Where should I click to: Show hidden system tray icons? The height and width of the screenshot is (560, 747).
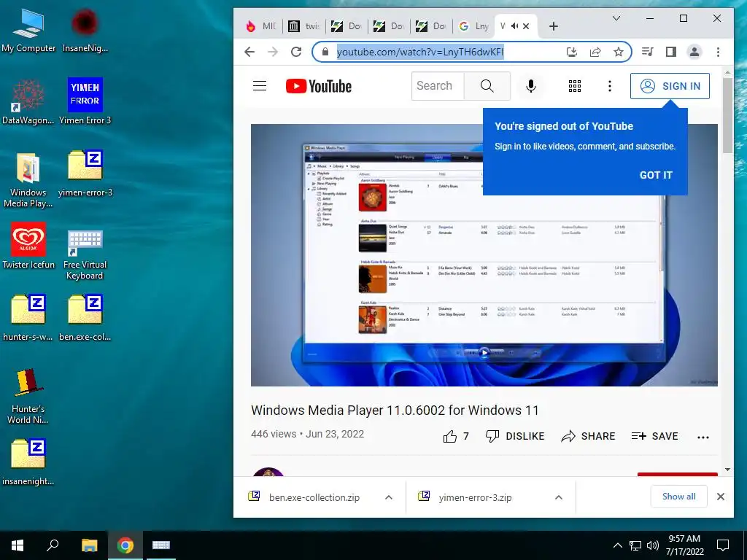617,545
